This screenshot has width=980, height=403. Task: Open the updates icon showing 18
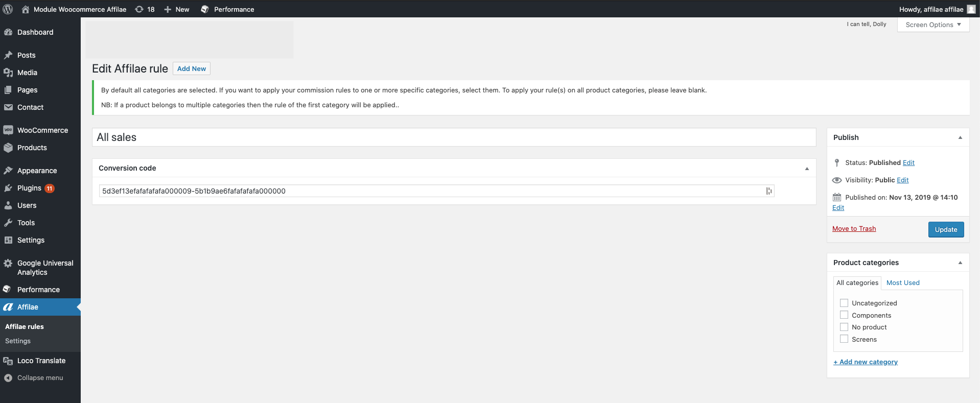point(139,9)
